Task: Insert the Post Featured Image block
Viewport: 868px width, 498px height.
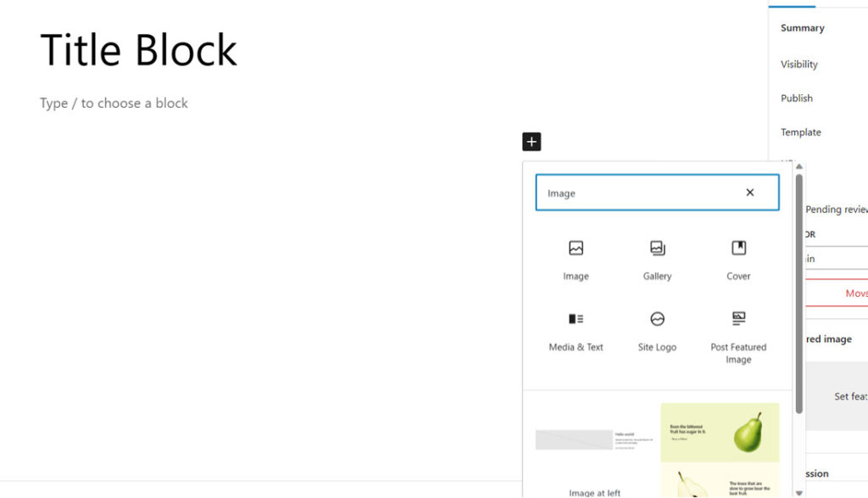Action: click(x=738, y=337)
